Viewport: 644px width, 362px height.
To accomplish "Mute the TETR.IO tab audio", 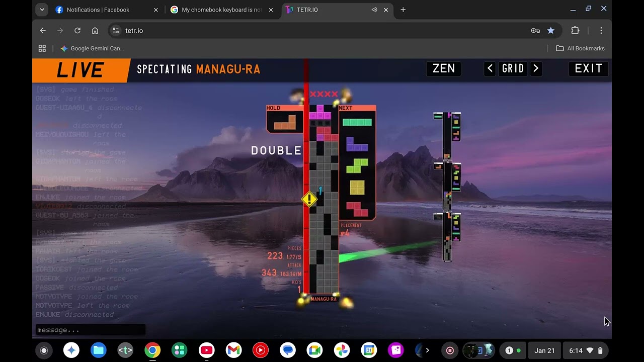I will tap(374, 10).
